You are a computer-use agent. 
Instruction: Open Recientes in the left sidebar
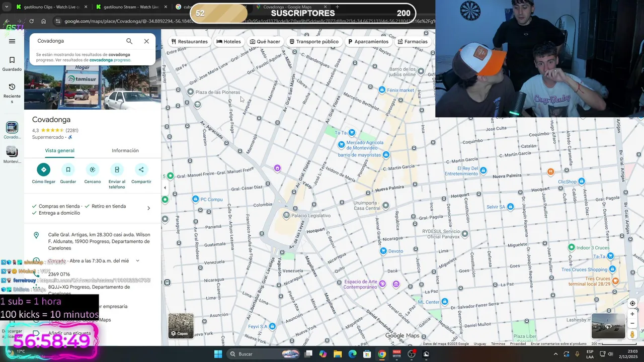12,94
